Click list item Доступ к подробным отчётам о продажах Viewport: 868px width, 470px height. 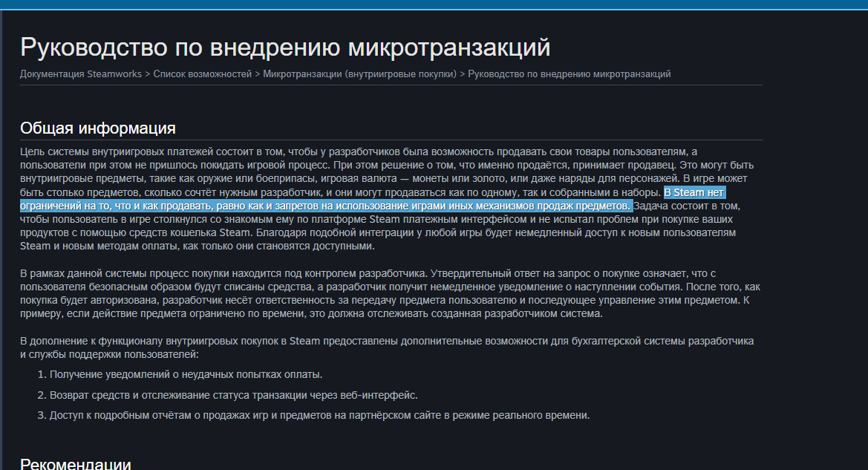coord(319,415)
